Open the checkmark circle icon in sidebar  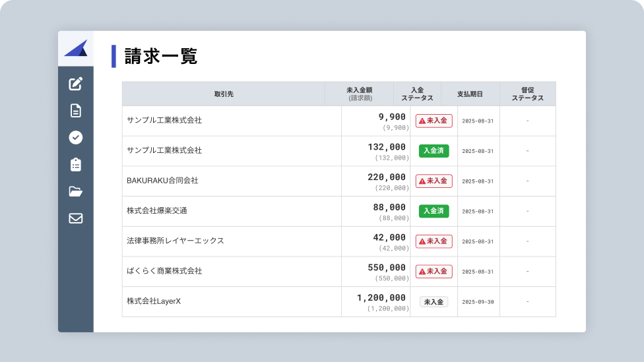[x=76, y=138]
